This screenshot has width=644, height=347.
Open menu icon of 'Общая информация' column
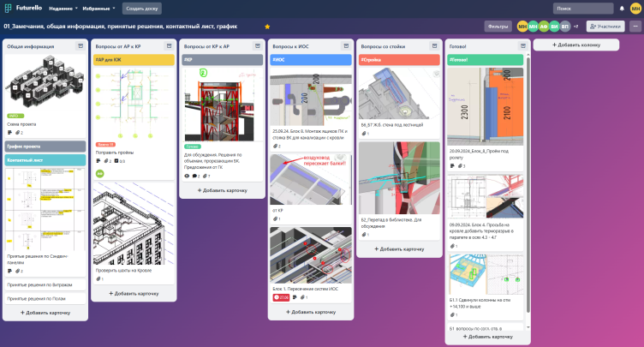(80, 46)
